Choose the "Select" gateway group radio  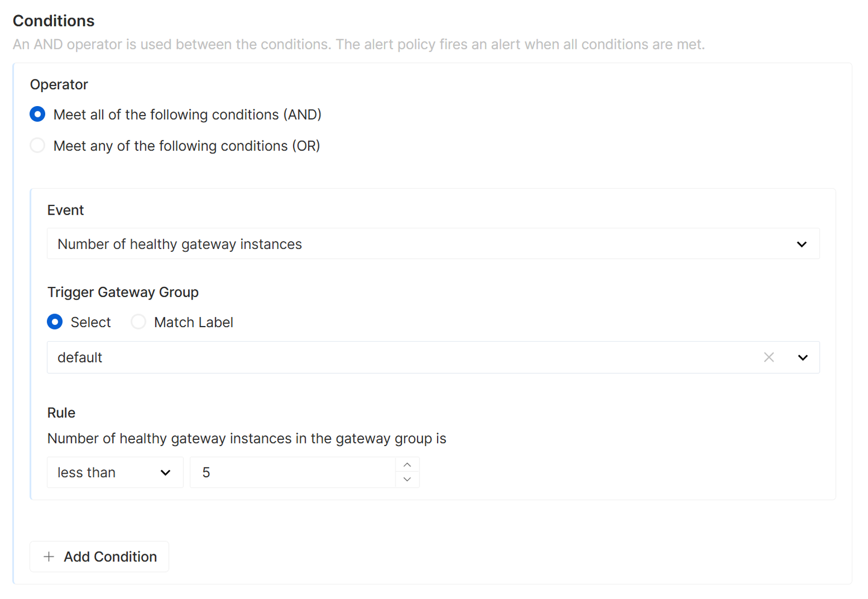(x=55, y=322)
